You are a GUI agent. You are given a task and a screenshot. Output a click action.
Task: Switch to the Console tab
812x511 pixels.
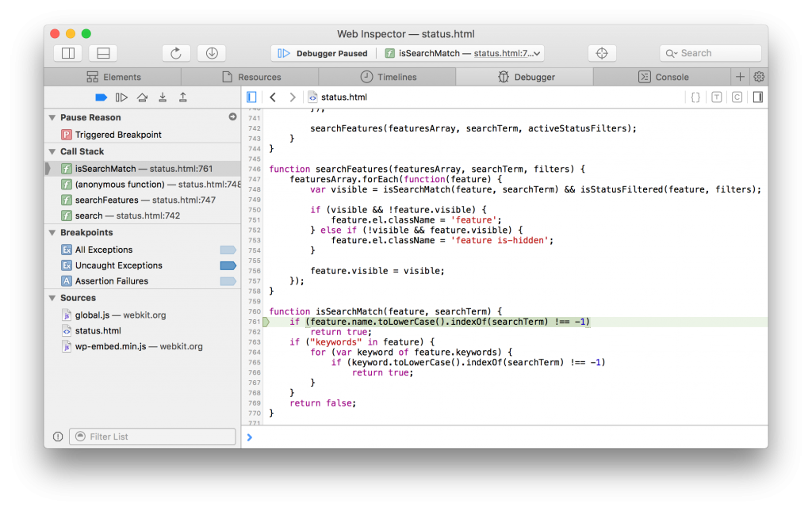point(662,77)
